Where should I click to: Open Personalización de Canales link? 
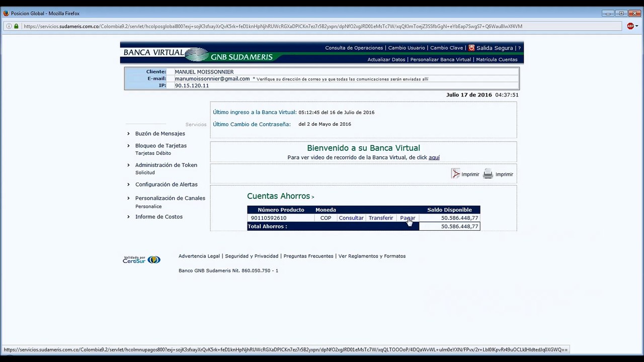[x=170, y=198]
